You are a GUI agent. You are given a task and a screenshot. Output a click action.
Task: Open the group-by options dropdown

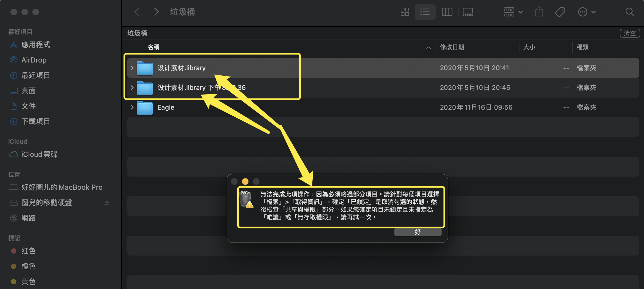point(513,12)
